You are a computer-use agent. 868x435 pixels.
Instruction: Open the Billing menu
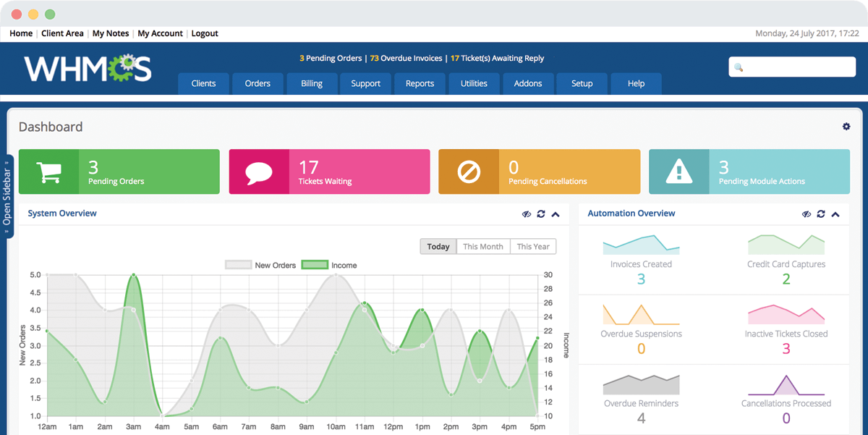[312, 84]
